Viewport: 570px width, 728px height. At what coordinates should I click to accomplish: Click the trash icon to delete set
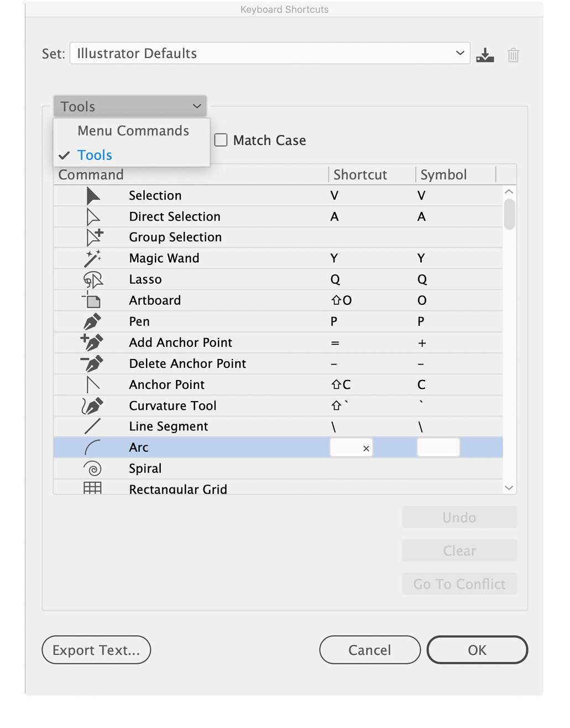point(514,55)
